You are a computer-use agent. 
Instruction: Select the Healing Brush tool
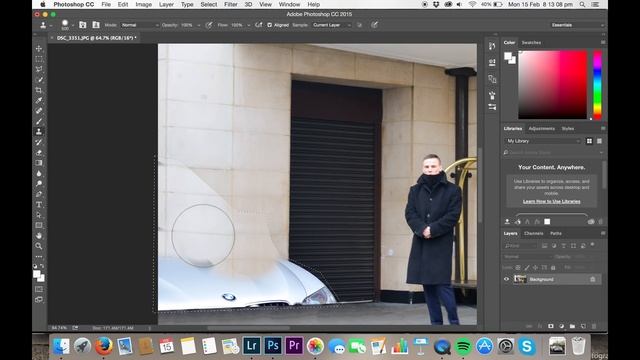[39, 111]
